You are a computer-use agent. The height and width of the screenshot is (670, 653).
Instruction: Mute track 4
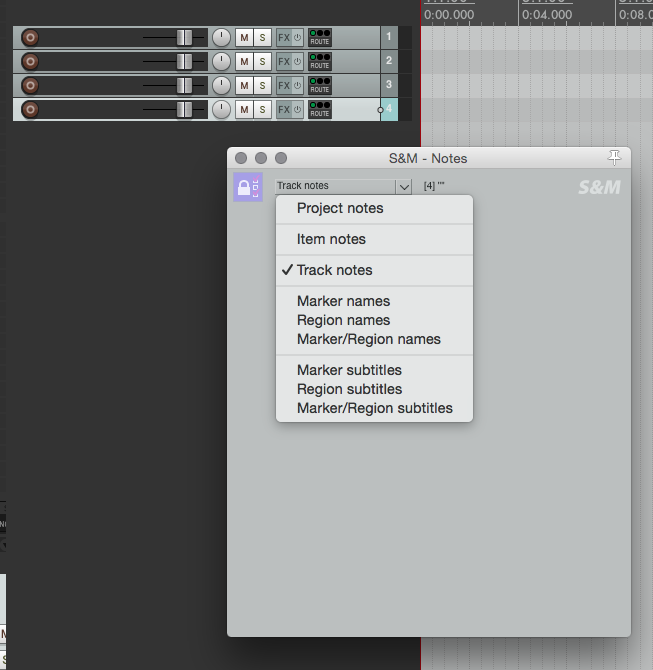(244, 109)
